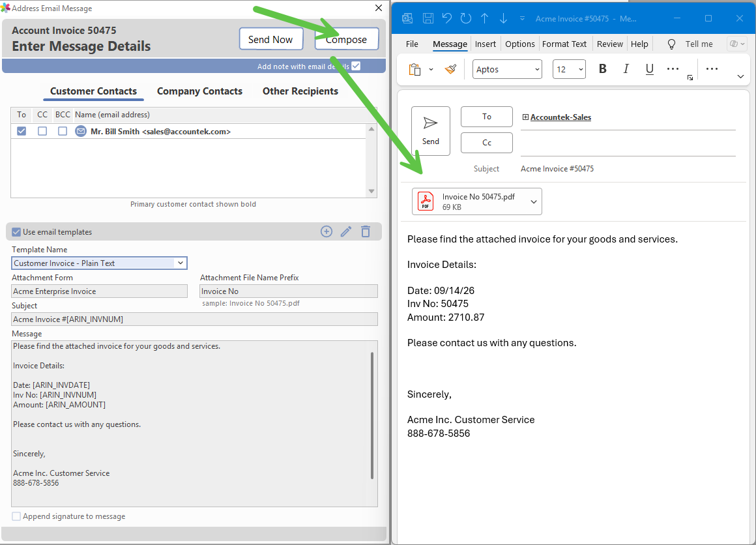Screen dimensions: 756x545
Task: Click the Address Email Message app icon
Action: 5,8
